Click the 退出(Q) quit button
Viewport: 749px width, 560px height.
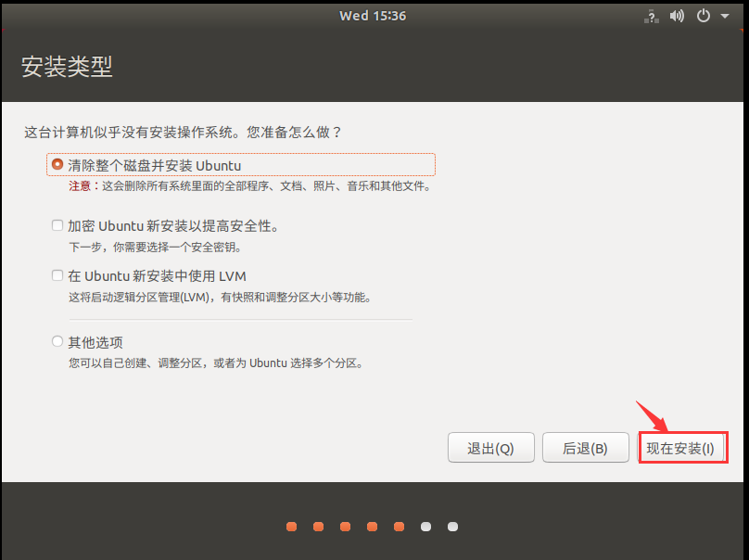[x=490, y=448]
